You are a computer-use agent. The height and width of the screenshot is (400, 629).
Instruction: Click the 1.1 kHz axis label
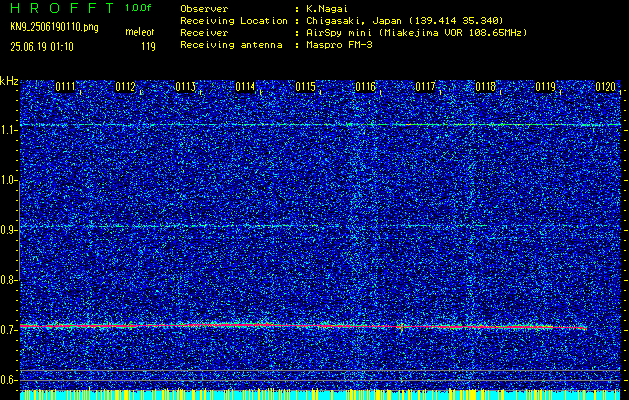pos(8,130)
